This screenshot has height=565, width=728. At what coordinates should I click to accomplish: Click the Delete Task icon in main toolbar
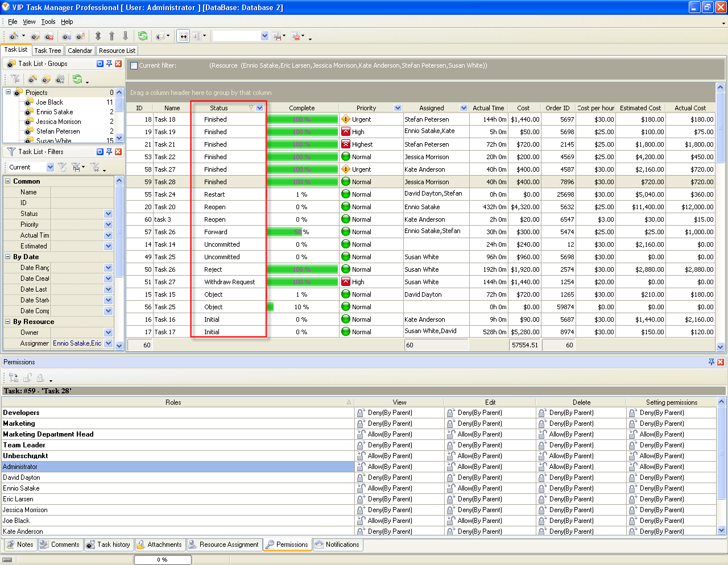(49, 36)
